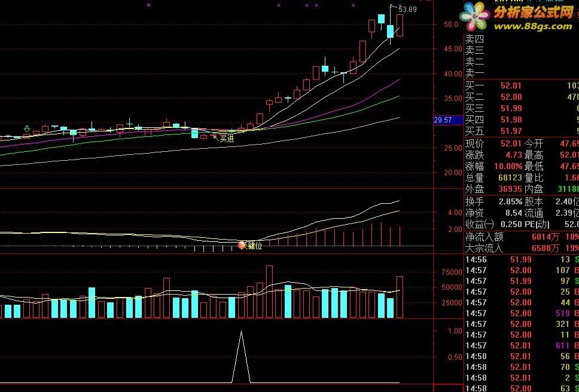The image size is (579, 392).
Task: Click the 换手 turnover 2.85% value
Action: (x=510, y=202)
